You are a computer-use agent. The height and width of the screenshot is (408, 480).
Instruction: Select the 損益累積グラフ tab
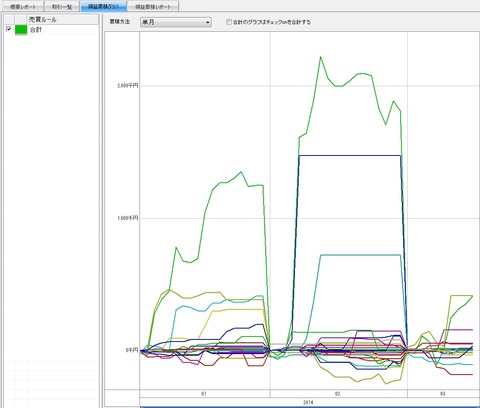pos(104,6)
